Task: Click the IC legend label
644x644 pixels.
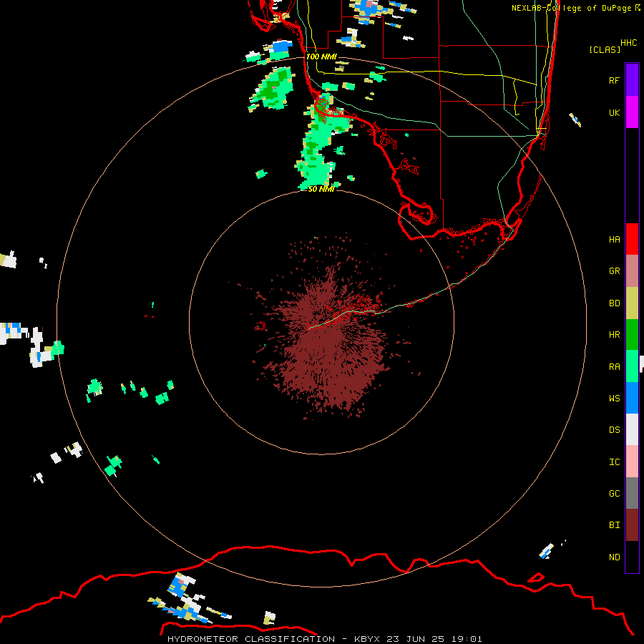Action: coord(614,462)
